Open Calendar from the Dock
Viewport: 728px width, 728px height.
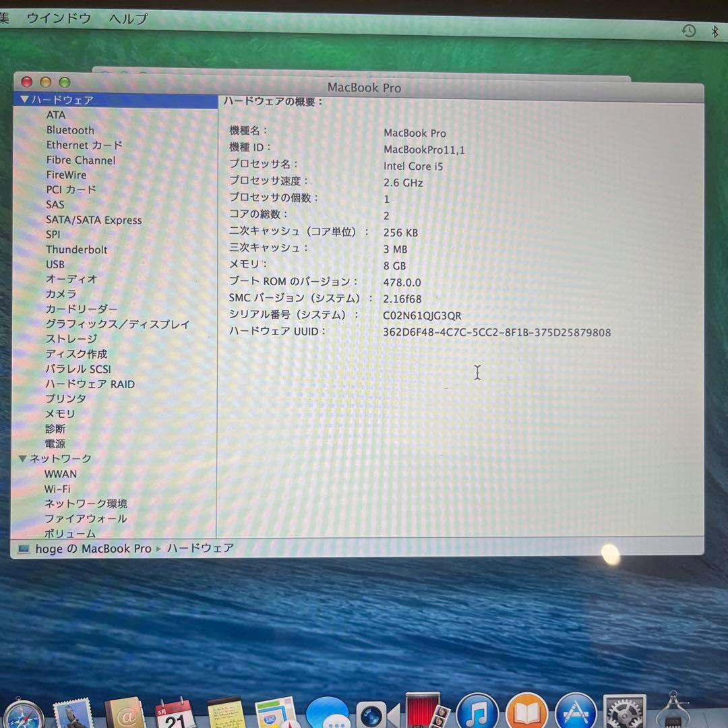coord(173,711)
